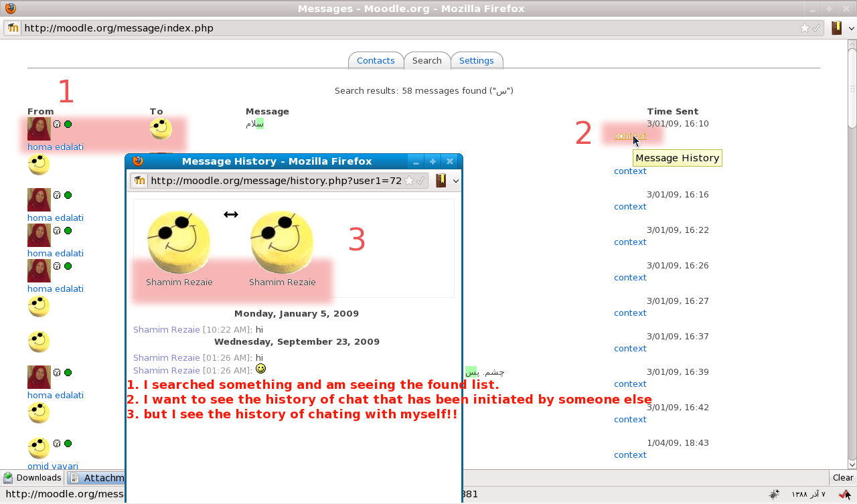Click the smiley avatar in the To column
The image size is (857, 504).
161,129
